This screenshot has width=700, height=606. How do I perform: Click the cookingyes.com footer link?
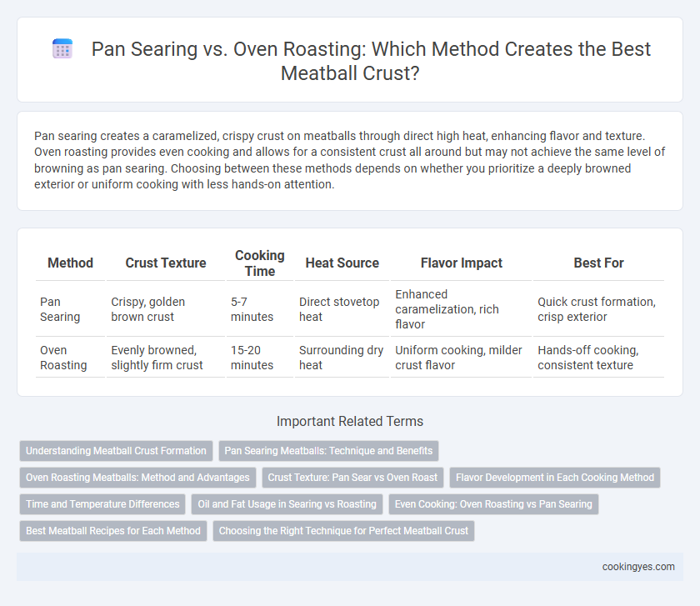638,567
